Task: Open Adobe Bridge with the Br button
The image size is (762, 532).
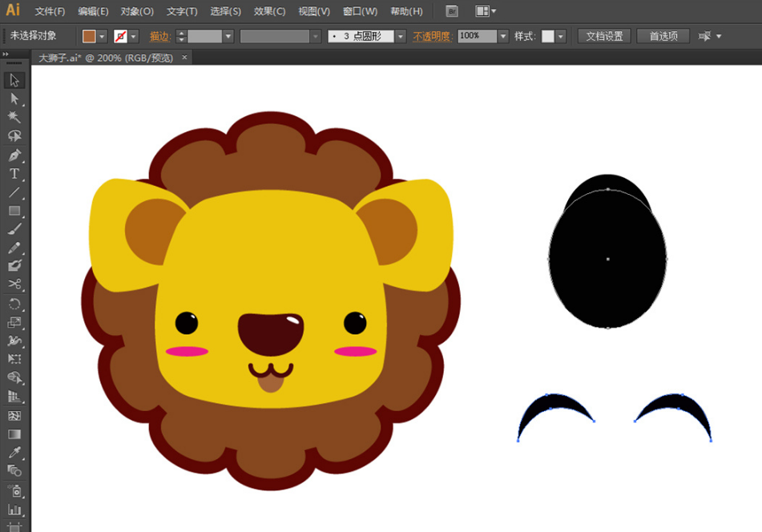Action: coord(452,11)
